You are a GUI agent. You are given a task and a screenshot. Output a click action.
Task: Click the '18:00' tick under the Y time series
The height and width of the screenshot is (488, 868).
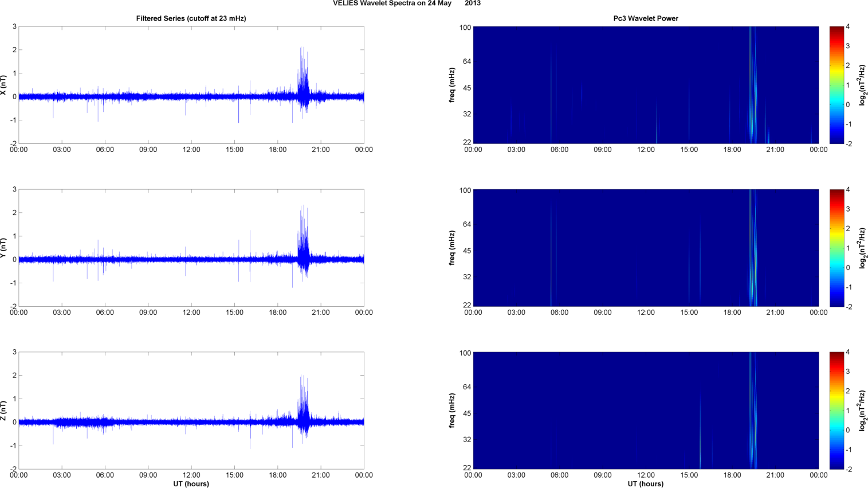[278, 313]
